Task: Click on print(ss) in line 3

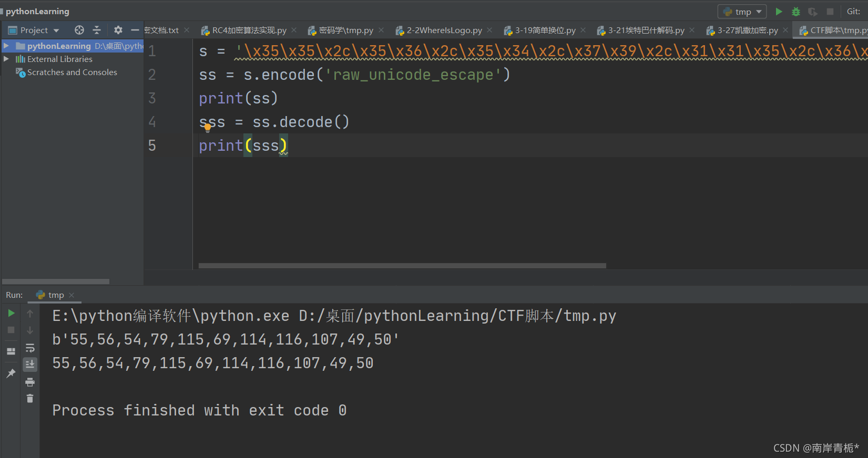Action: pyautogui.click(x=238, y=98)
